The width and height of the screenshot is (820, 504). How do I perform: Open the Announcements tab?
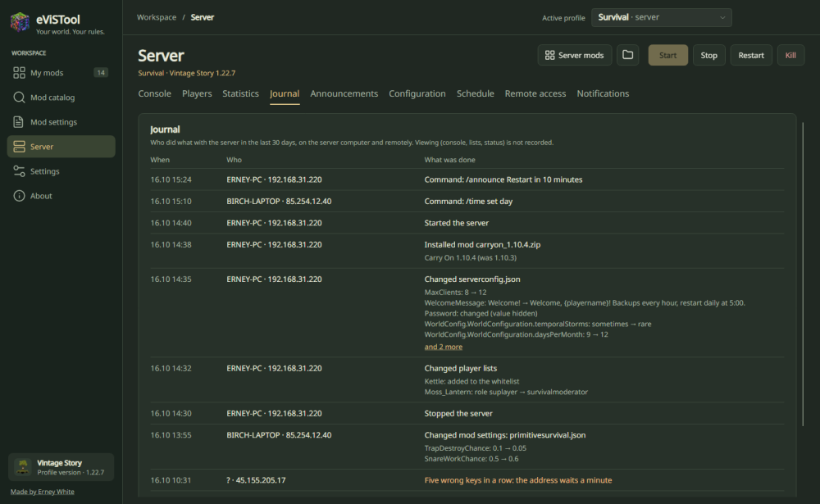click(x=344, y=93)
